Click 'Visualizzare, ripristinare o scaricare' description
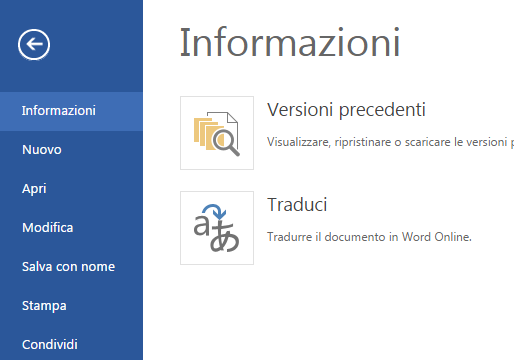 (x=390, y=142)
